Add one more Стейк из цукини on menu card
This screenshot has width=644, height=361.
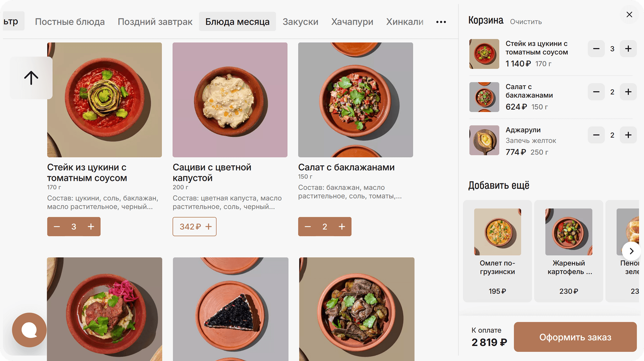[x=91, y=227]
